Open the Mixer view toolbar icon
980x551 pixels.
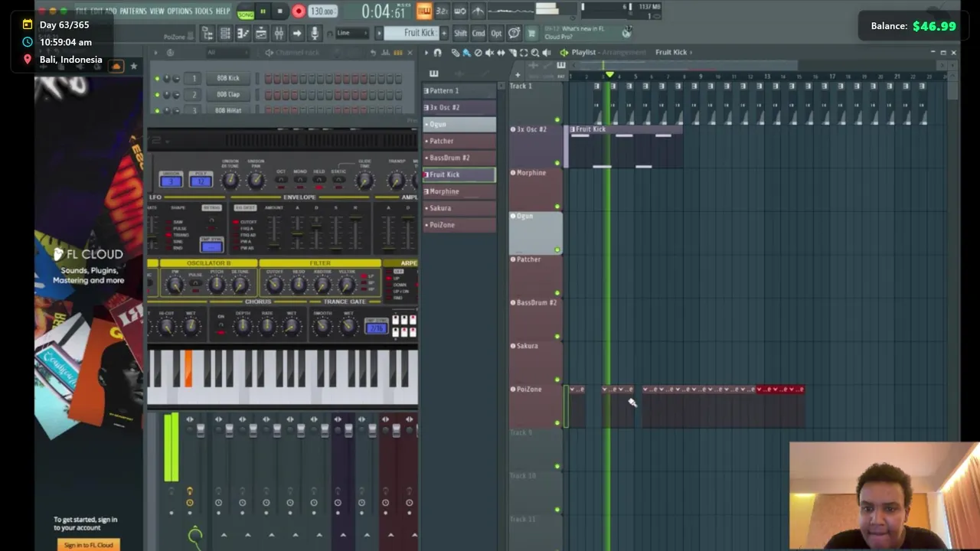(x=279, y=33)
